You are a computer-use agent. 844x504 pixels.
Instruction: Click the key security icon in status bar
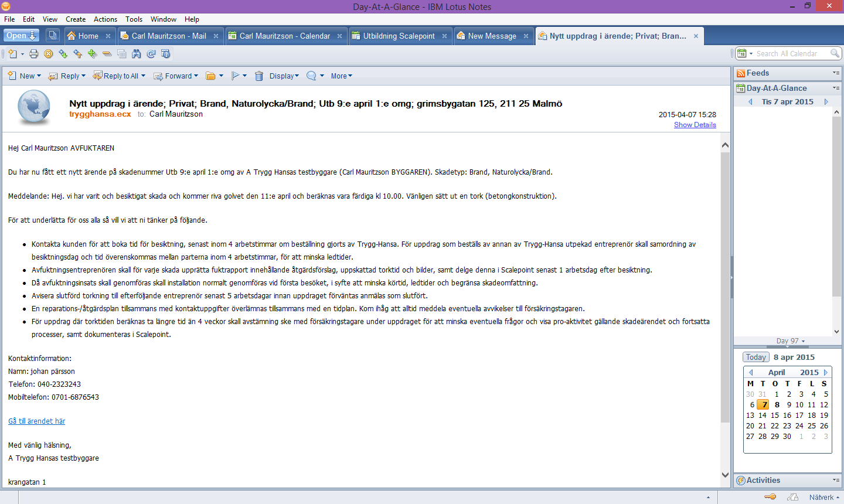[x=770, y=497]
